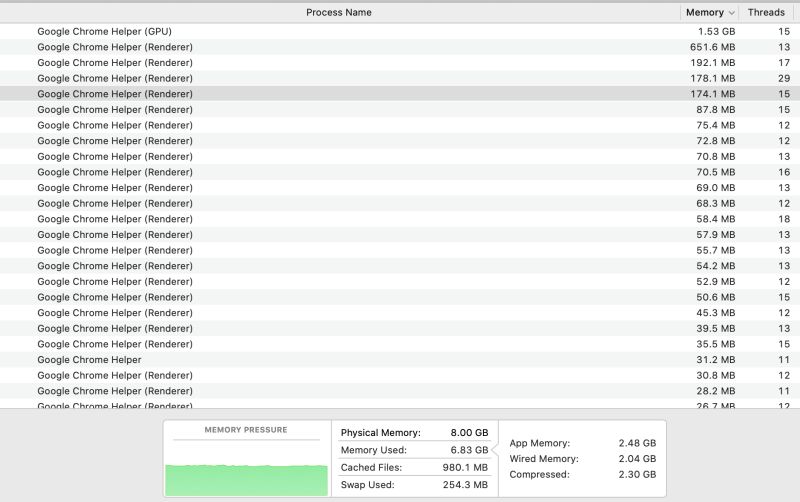This screenshot has width=800, height=502.
Task: Select the Renderer row using 30.8 MB
Action: point(400,375)
